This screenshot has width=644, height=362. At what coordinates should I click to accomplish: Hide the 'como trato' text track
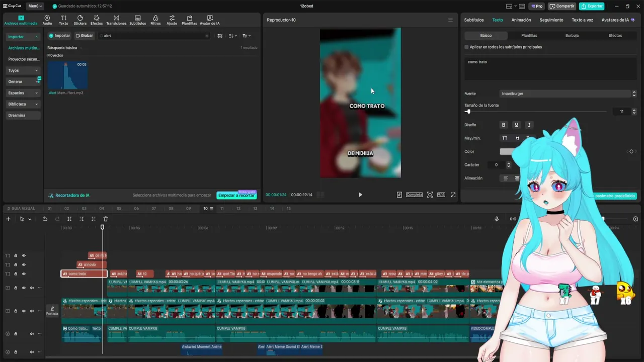24,274
